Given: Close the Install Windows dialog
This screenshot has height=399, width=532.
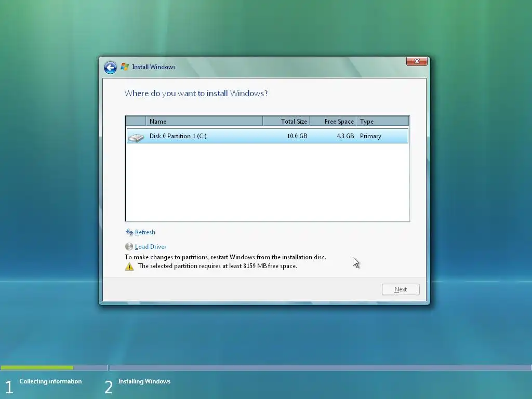Looking at the screenshot, I should (x=417, y=61).
